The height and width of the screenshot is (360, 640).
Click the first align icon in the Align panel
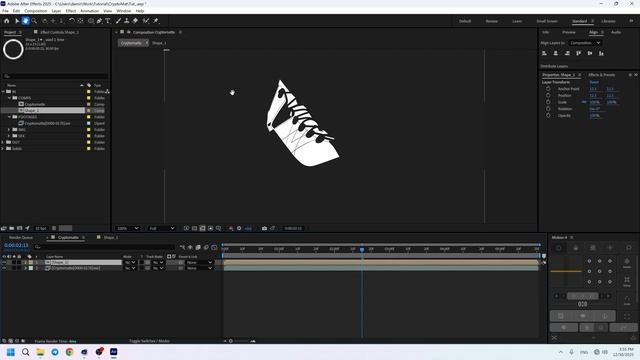[544, 53]
